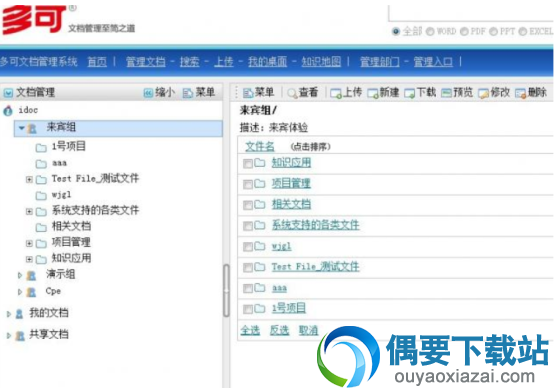This screenshot has width=560, height=388.
Task: Click the Cpe group icon
Action: 31,292
